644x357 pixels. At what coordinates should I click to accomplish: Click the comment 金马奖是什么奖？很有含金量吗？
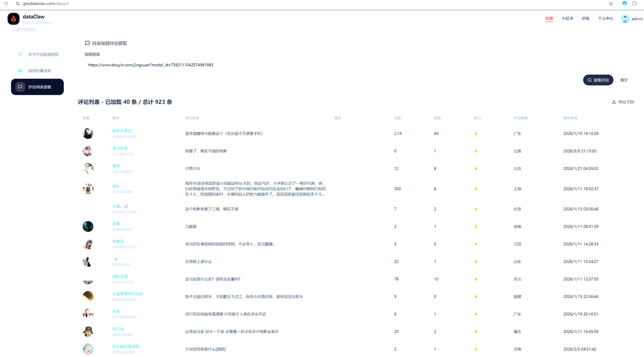[x=213, y=279]
